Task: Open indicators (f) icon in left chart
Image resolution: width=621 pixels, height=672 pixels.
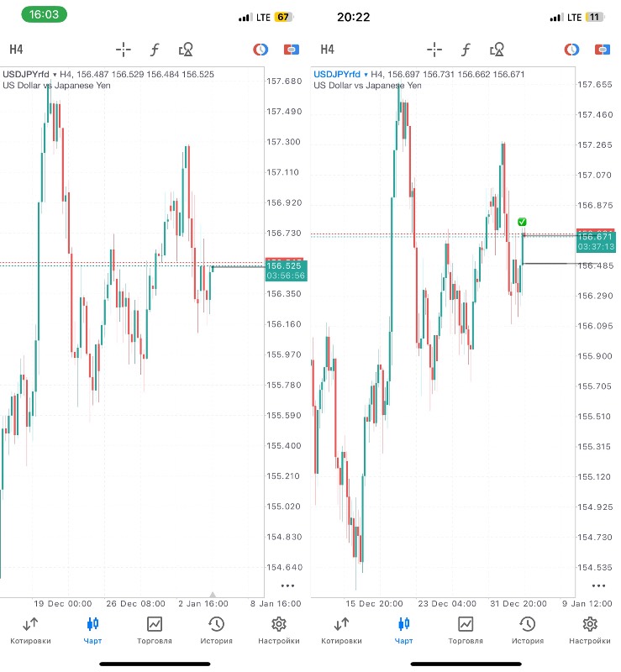Action: pos(155,50)
